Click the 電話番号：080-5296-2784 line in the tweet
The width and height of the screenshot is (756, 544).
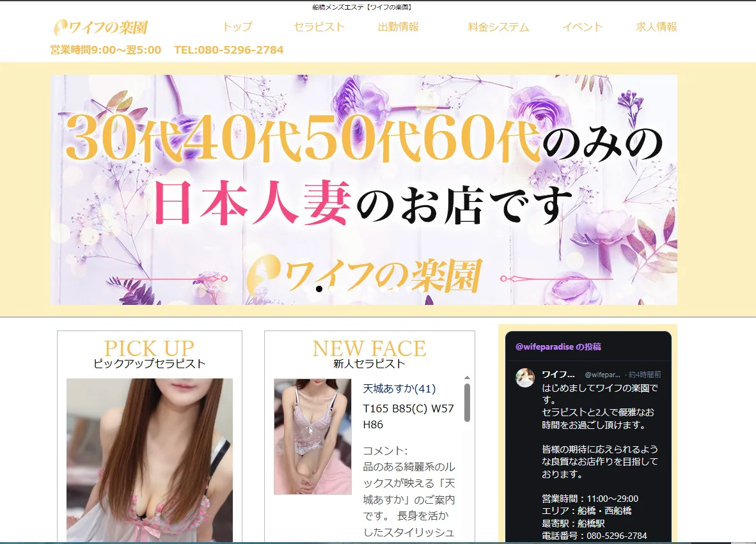point(594,536)
